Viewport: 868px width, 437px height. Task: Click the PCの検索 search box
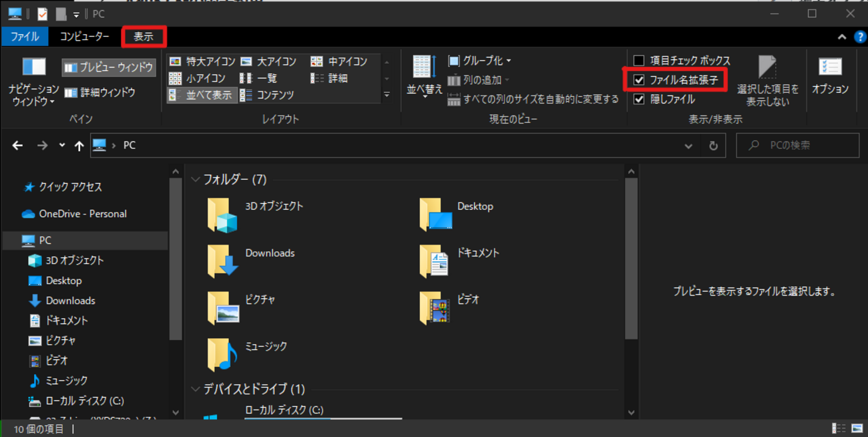click(798, 145)
